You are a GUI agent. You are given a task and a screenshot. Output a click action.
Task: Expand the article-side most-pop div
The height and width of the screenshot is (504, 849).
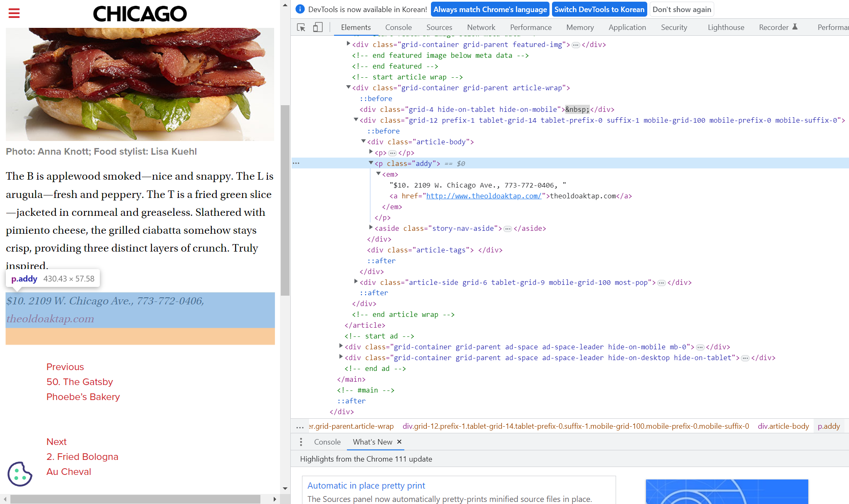click(356, 282)
